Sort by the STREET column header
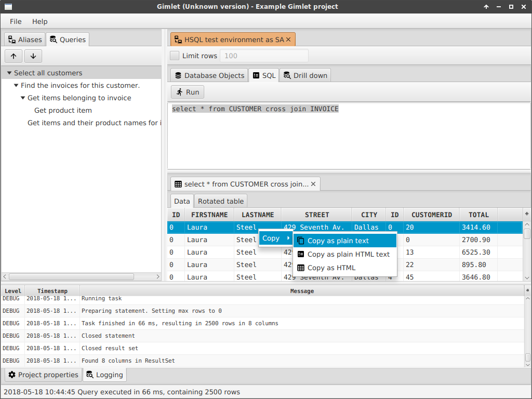Viewport: 532px width, 399px height. [x=317, y=215]
